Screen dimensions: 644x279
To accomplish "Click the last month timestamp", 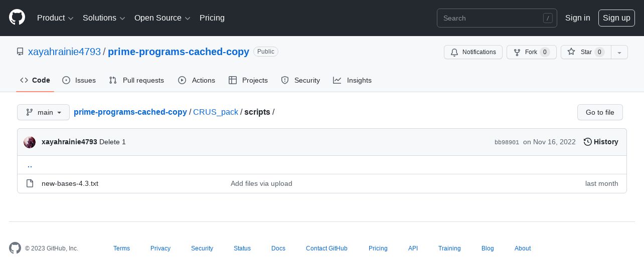I will [x=601, y=183].
